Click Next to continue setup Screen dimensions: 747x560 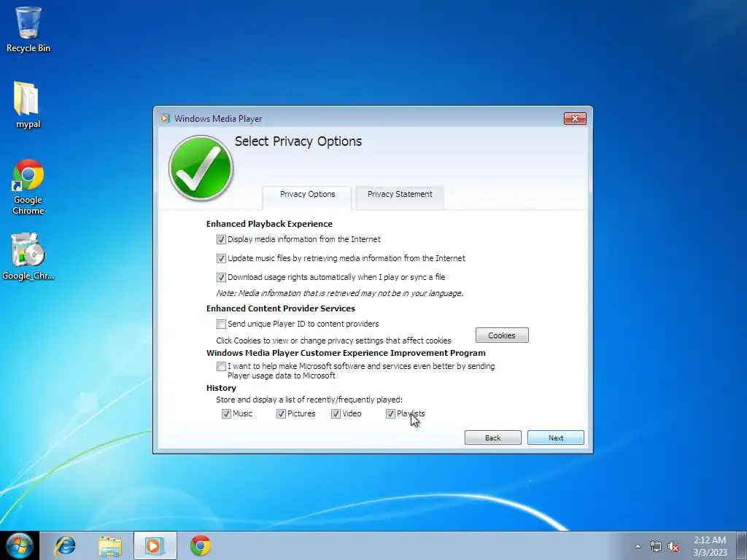click(x=555, y=437)
